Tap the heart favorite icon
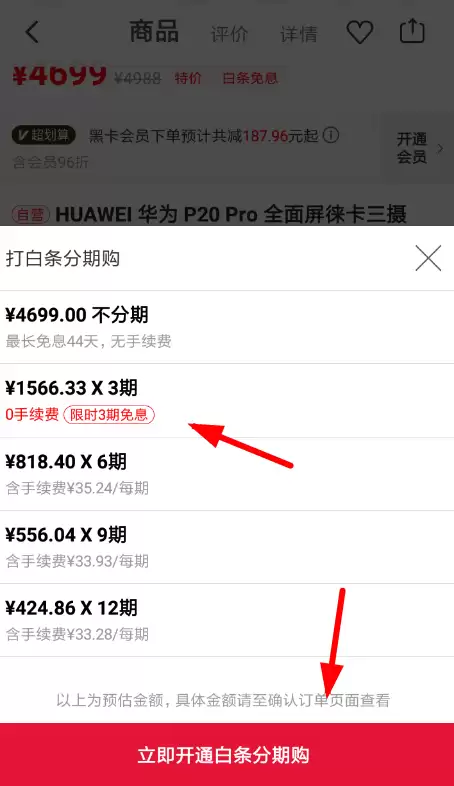The height and width of the screenshot is (786, 454). click(x=360, y=32)
